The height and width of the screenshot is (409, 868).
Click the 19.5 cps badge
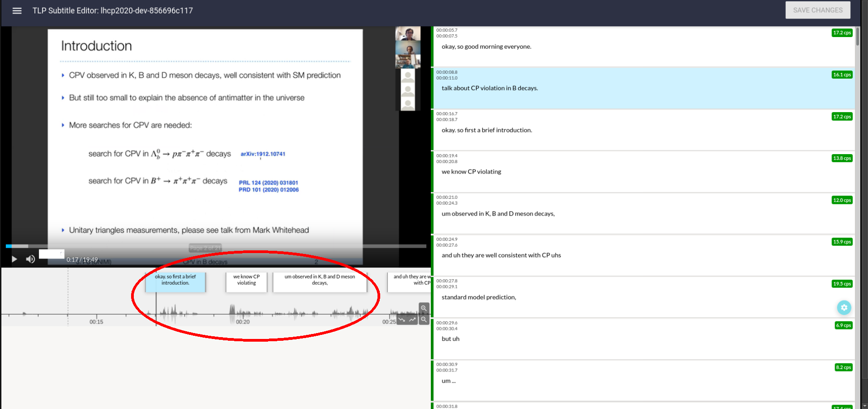click(842, 284)
